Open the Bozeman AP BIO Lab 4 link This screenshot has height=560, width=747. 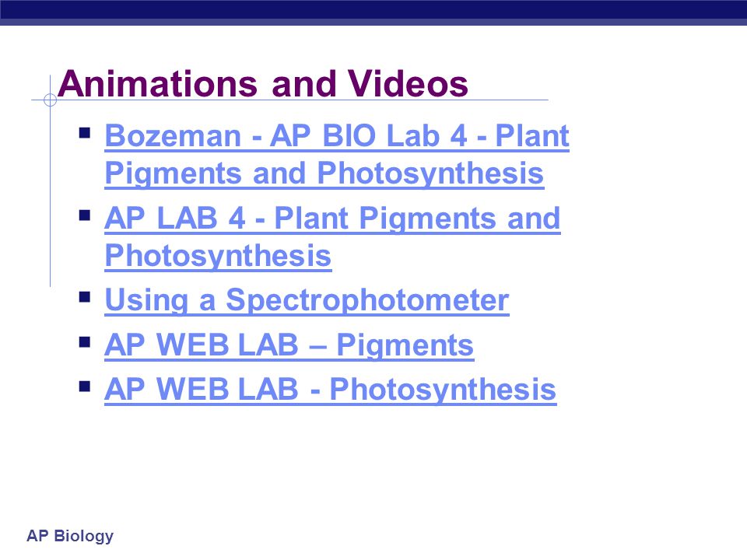[337, 154]
